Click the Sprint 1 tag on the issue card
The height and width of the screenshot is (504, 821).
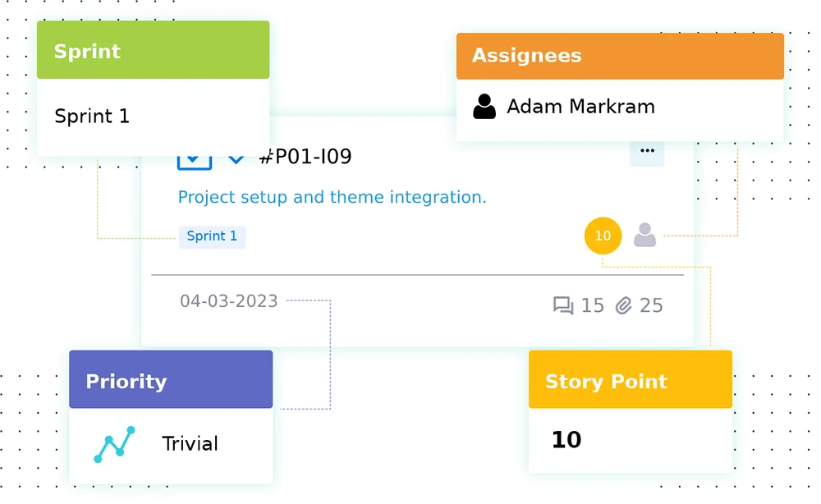(212, 236)
